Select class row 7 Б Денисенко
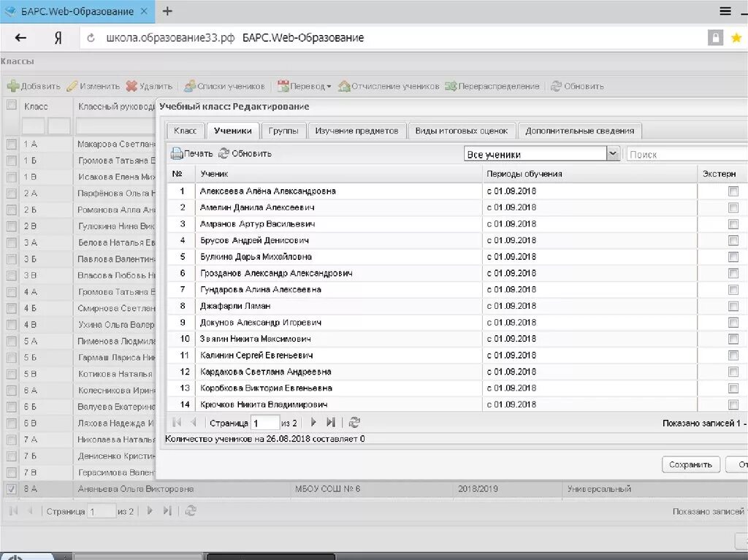 [79, 456]
